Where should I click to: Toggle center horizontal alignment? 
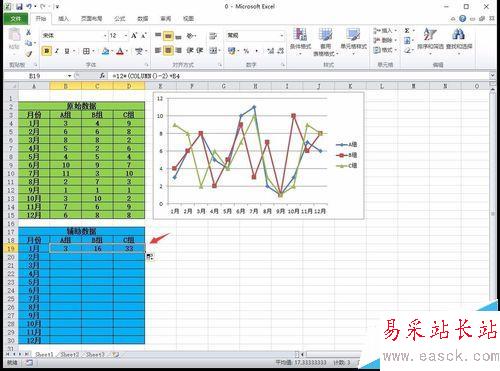point(168,50)
